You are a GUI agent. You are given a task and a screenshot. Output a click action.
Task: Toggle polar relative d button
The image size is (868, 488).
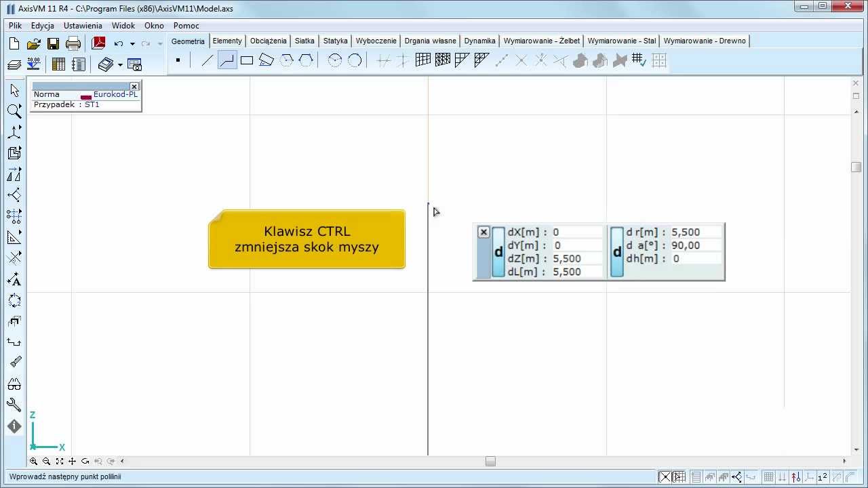click(617, 252)
